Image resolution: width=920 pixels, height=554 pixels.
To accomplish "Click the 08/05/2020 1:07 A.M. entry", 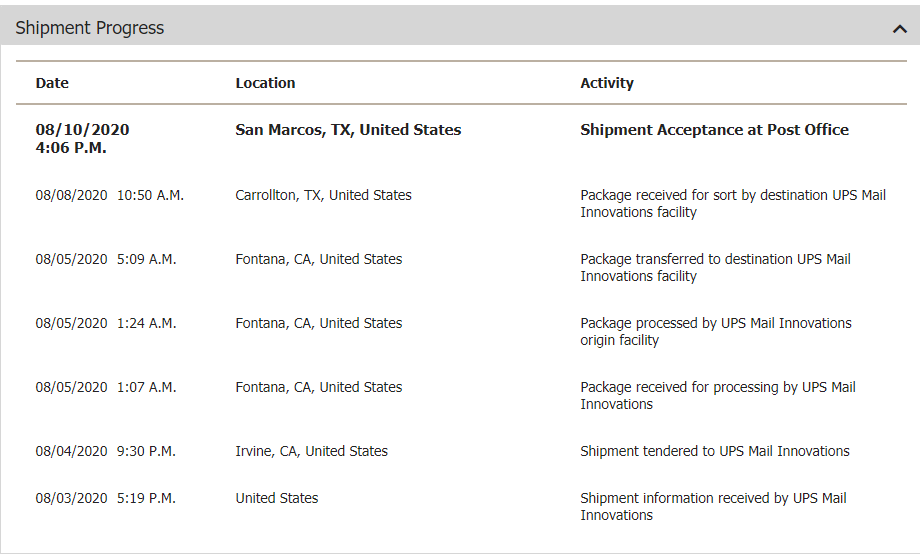I will tap(106, 387).
